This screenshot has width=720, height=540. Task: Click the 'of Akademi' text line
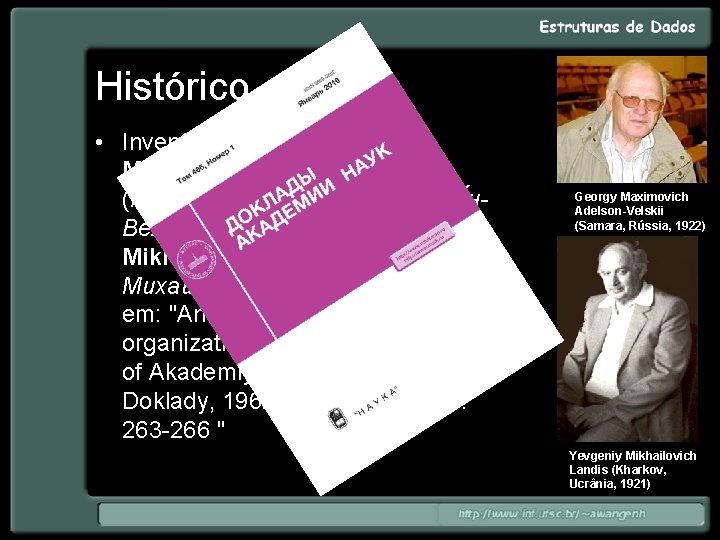point(186,372)
